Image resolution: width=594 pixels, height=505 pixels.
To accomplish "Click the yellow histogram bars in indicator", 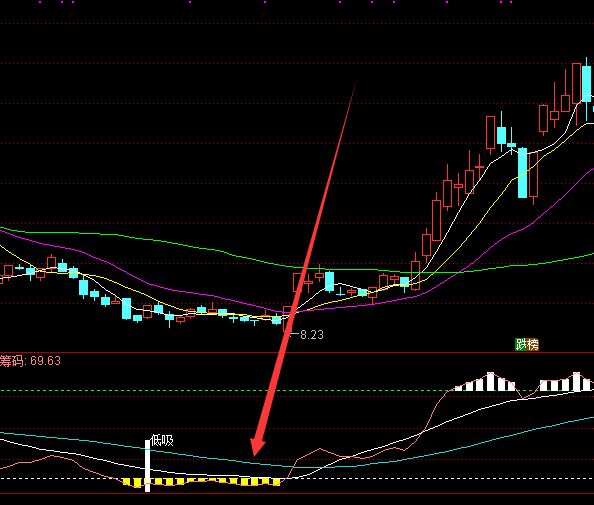I will 202,482.
